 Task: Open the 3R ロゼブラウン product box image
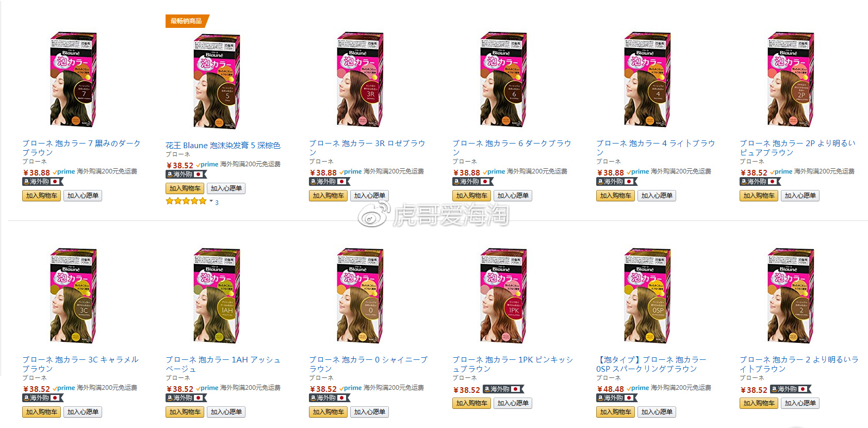360,80
